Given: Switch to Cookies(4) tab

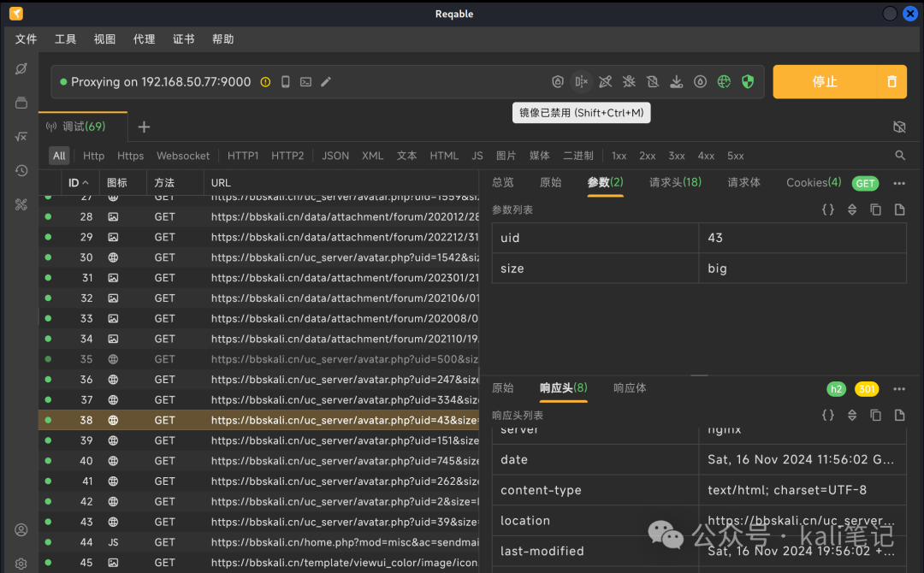Looking at the screenshot, I should [x=814, y=182].
